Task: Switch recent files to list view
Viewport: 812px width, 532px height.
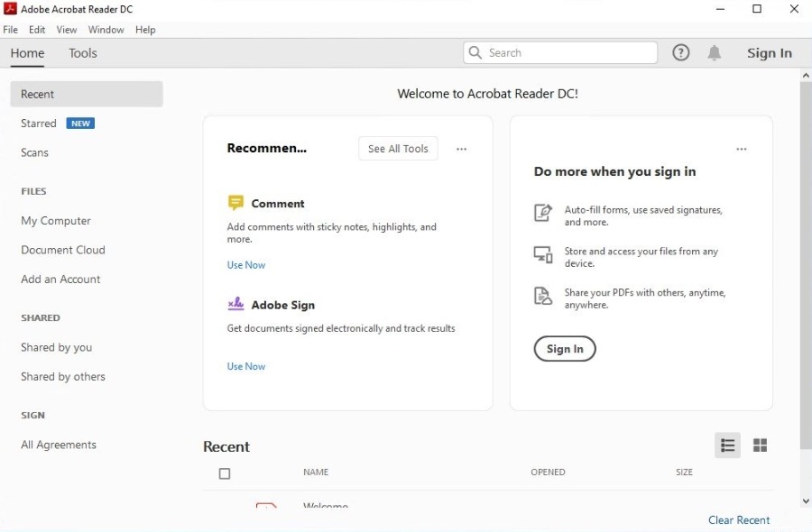Action: point(727,445)
